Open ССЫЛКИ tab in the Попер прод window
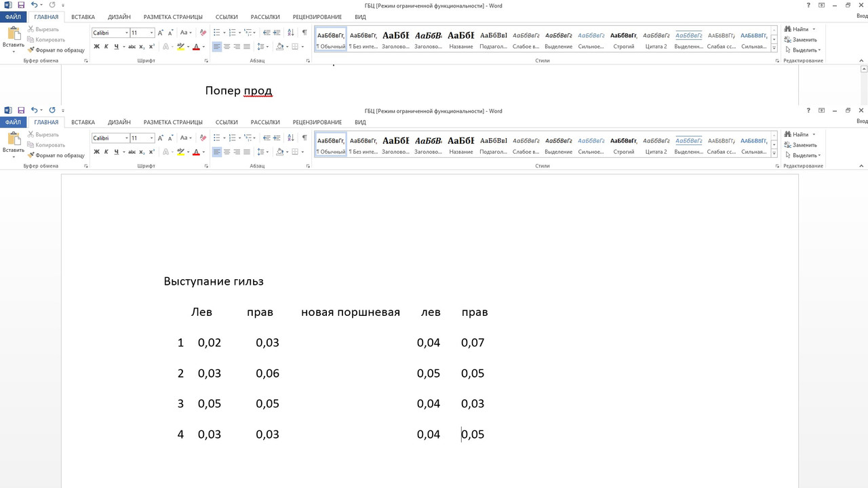The width and height of the screenshot is (868, 488). click(x=226, y=17)
